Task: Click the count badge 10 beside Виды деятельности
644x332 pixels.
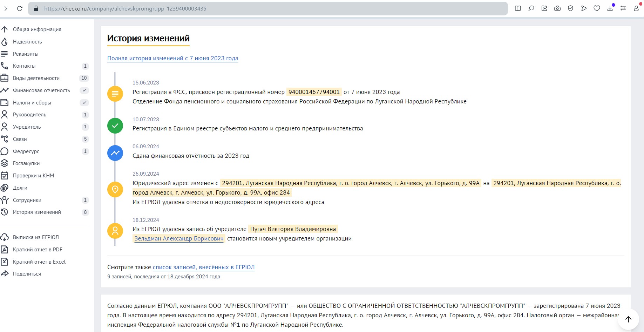Action: coord(84,78)
